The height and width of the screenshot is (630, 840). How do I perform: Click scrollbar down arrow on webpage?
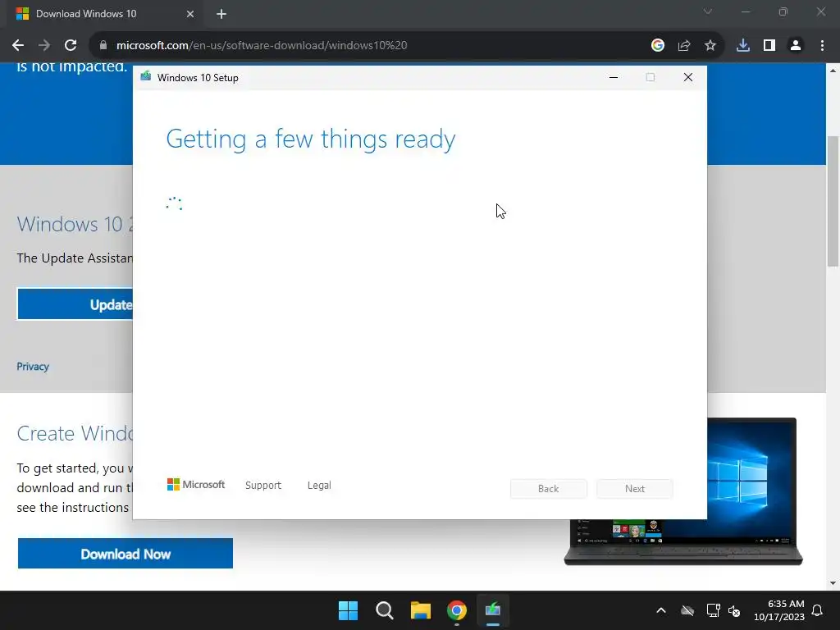[x=833, y=583]
